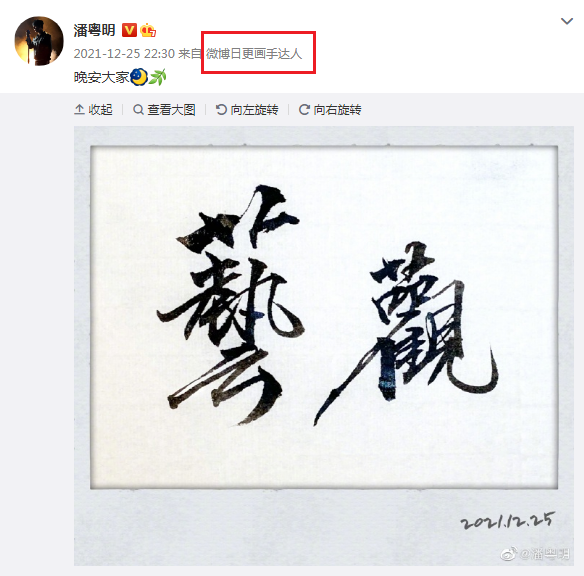Open the post timestamp 2021-12-25 22:30
This screenshot has width=584, height=576.
pos(124,54)
